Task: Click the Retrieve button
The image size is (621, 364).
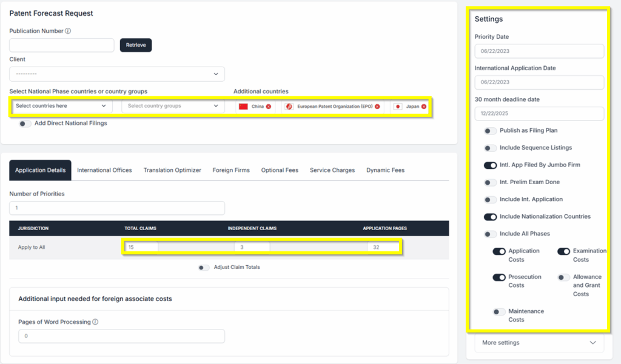Action: [136, 45]
